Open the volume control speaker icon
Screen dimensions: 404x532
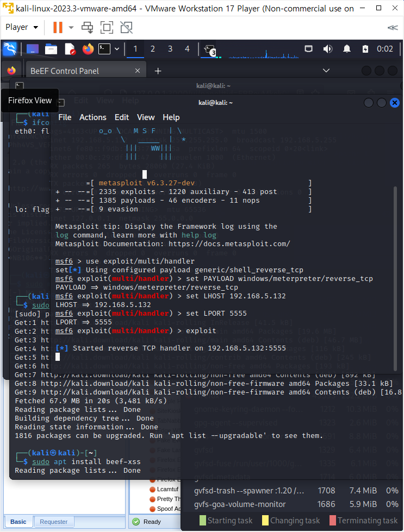pos(328,49)
